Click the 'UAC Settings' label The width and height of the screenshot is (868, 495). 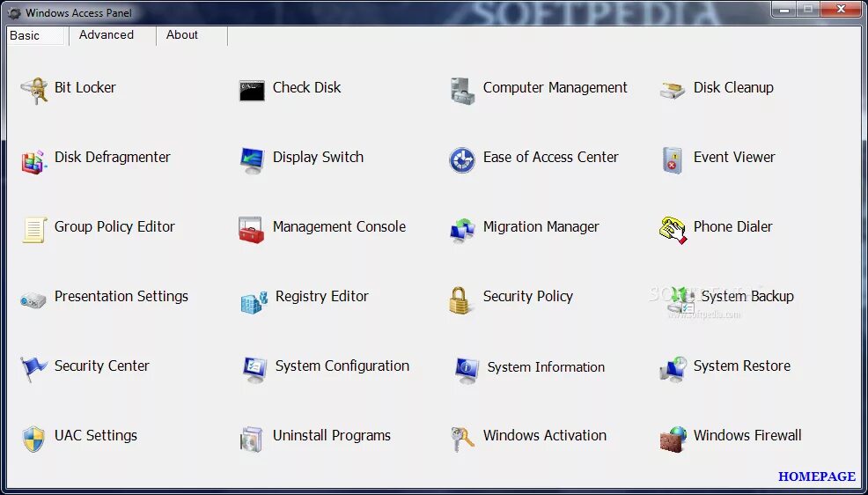pos(96,436)
